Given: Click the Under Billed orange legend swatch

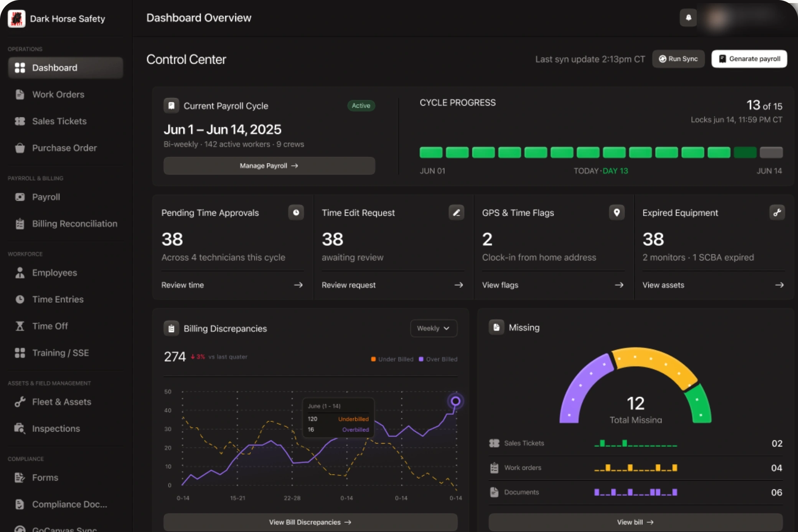Looking at the screenshot, I should click(373, 359).
